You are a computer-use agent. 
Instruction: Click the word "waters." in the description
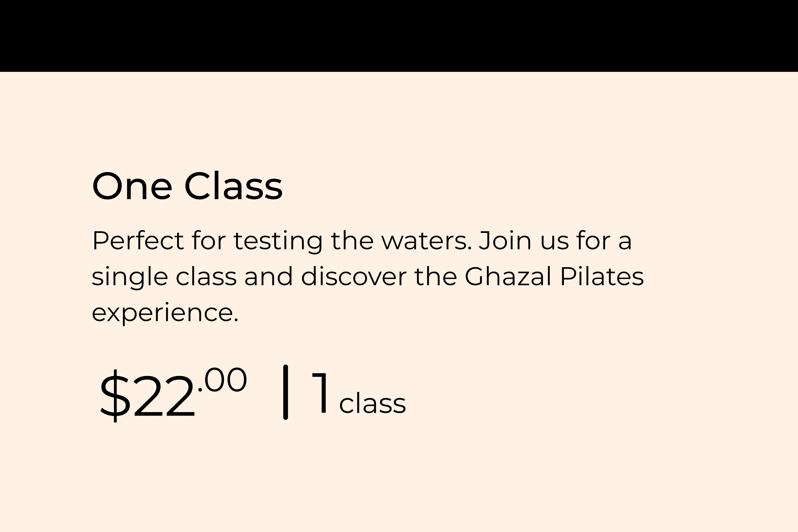427,242
